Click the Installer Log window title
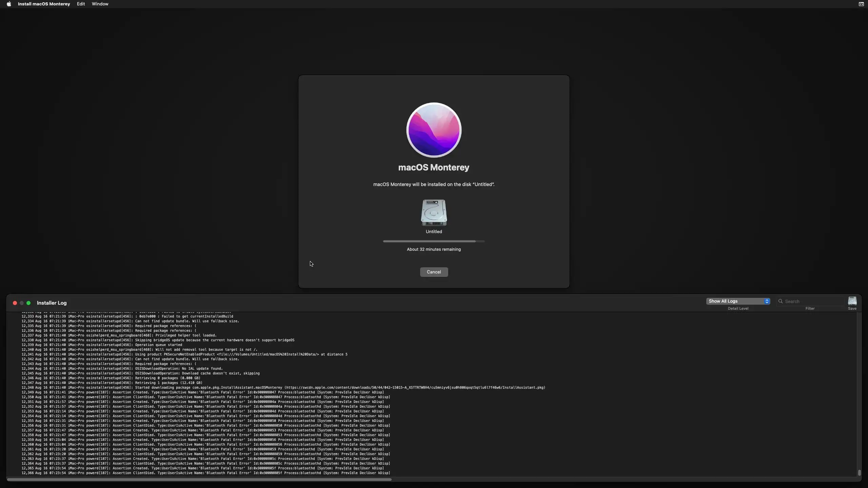 [52, 303]
